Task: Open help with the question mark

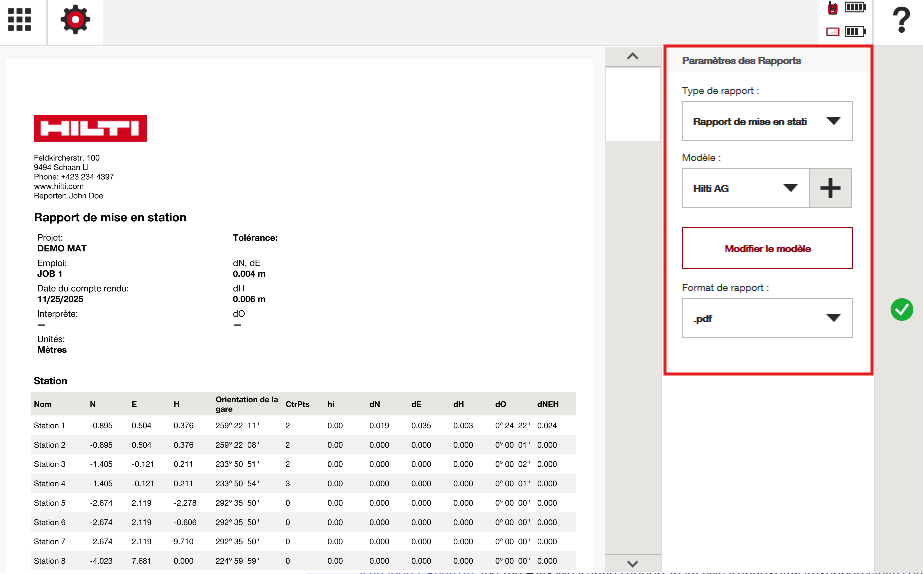Action: point(899,21)
